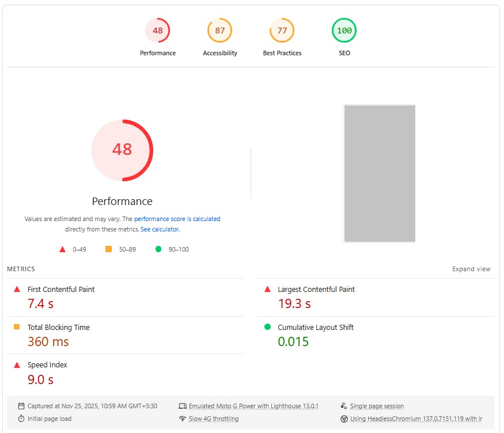Click Expand view above the metrics
504x433 pixels.
471,269
